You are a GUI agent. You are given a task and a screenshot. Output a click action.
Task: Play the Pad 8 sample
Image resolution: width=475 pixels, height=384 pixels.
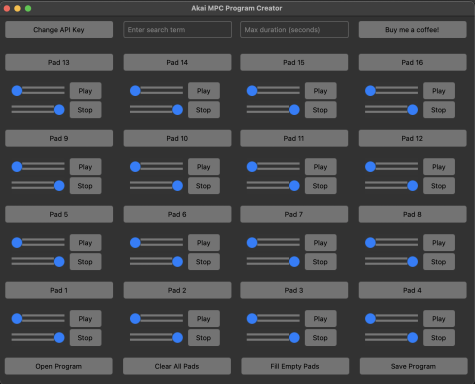439,243
